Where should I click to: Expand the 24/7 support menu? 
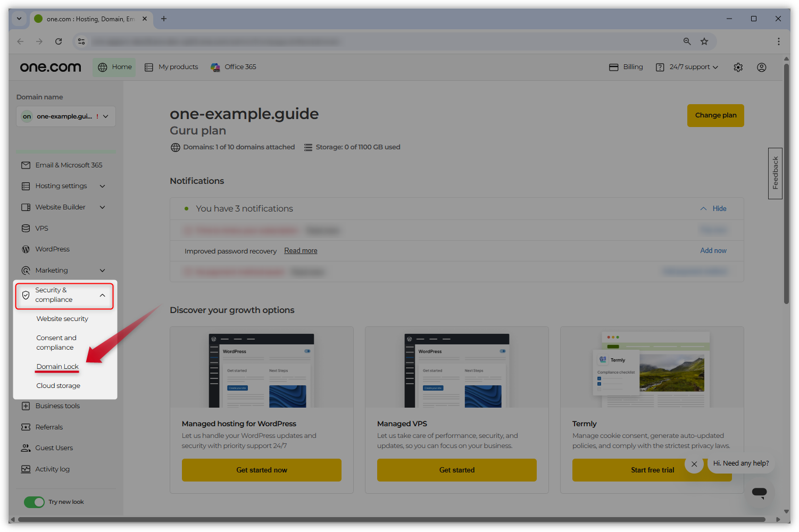[x=693, y=67]
